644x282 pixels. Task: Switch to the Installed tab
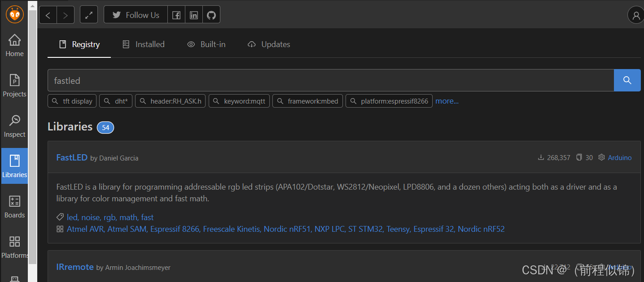pyautogui.click(x=144, y=44)
